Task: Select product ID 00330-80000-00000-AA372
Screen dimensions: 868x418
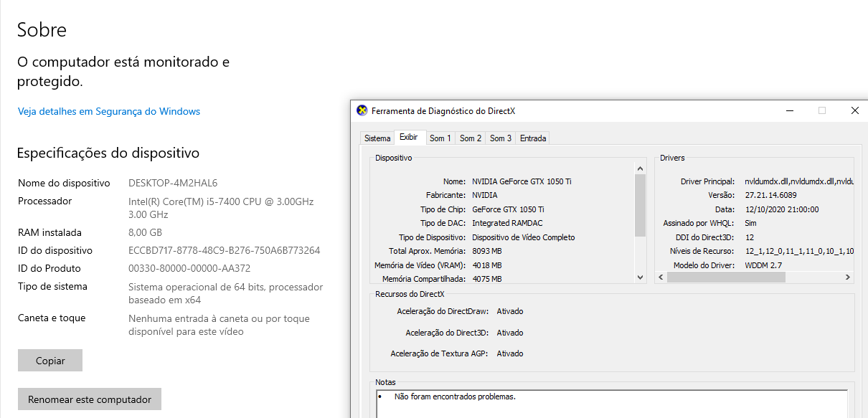Action: click(189, 268)
